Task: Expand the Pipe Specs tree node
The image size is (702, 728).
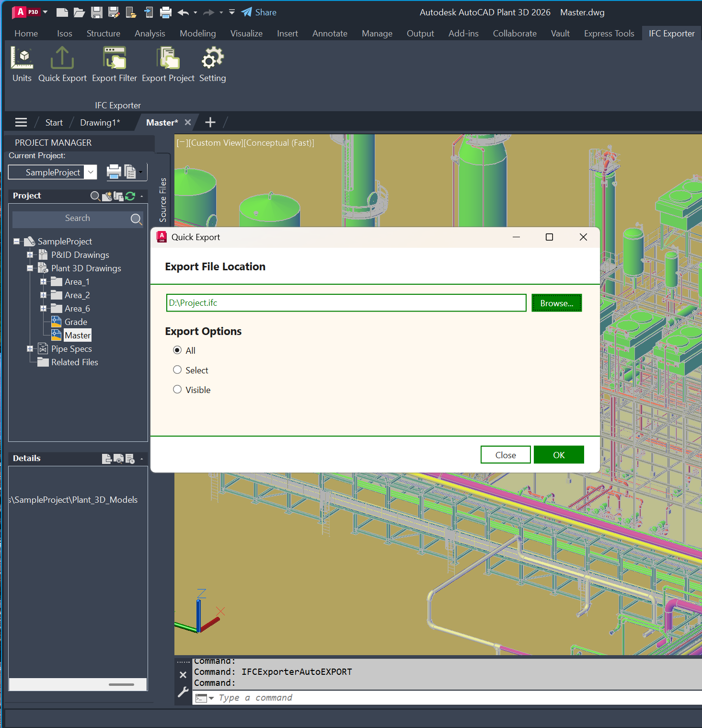Action: point(30,349)
